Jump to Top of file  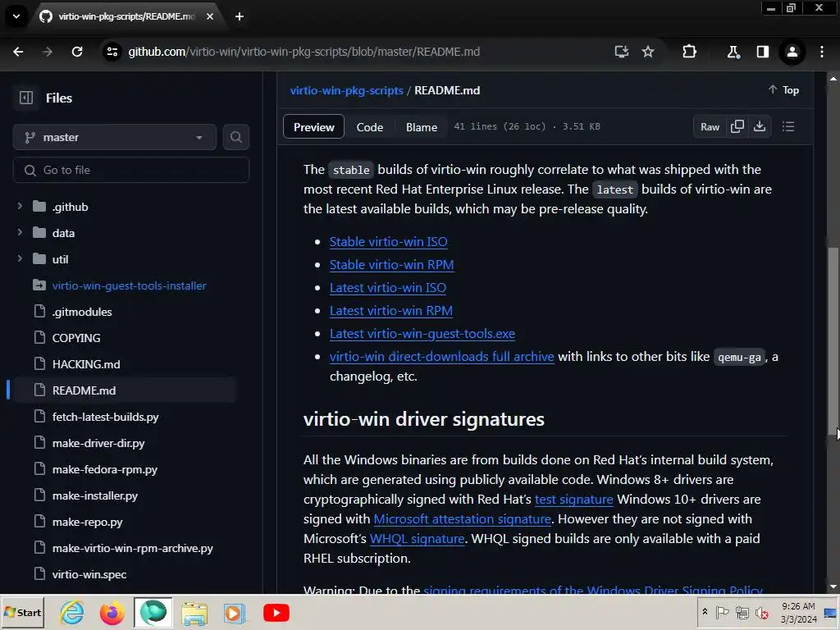[x=783, y=90]
